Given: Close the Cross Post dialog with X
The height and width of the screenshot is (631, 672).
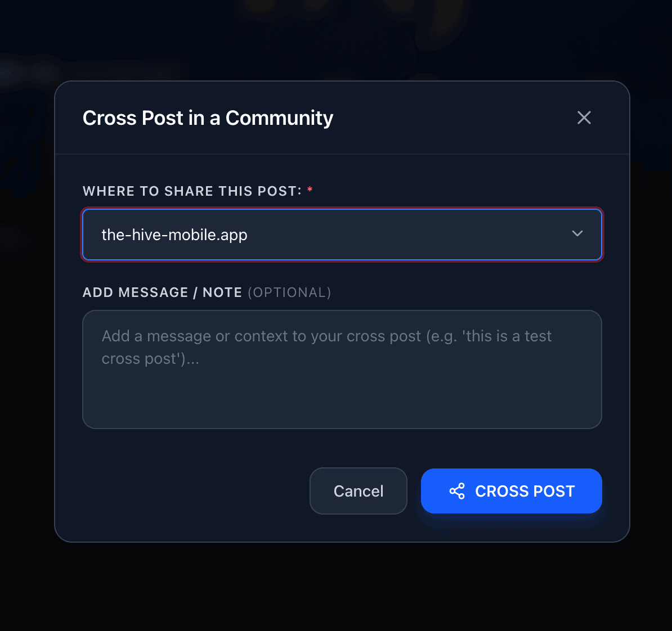Looking at the screenshot, I should click(584, 118).
